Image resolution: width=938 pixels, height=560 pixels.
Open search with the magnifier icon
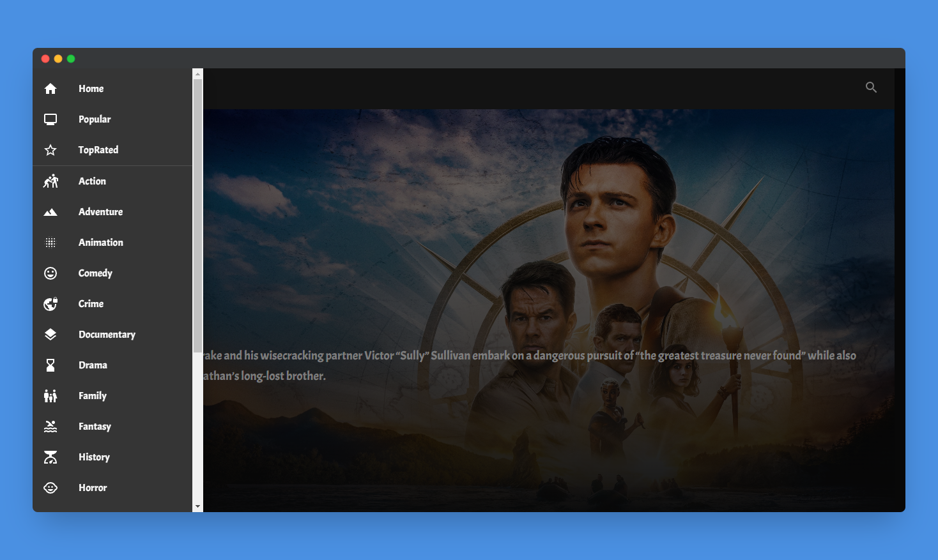click(871, 87)
